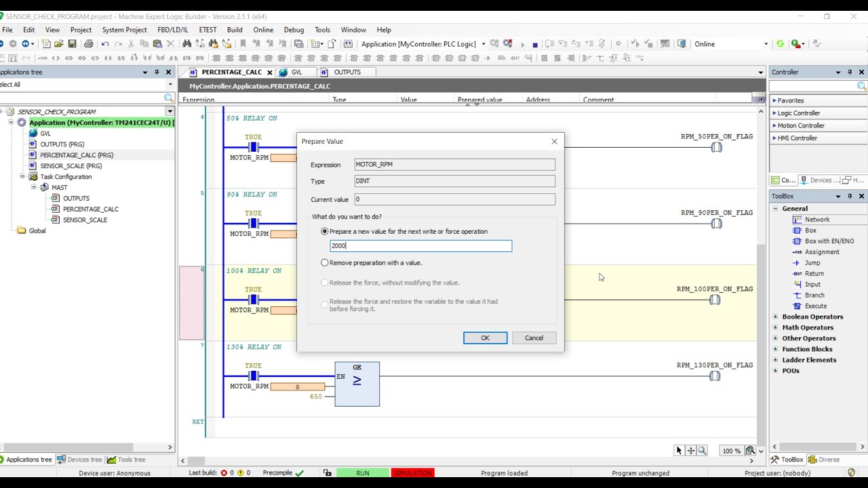Click the Cut scissors icon
The image size is (868, 488).
131,44
